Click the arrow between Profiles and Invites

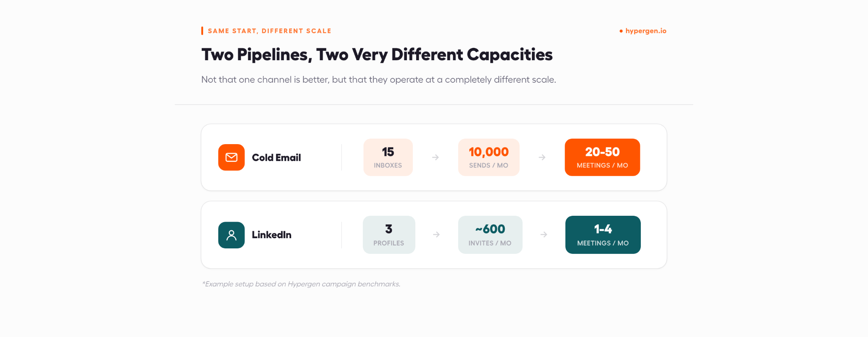(x=437, y=234)
